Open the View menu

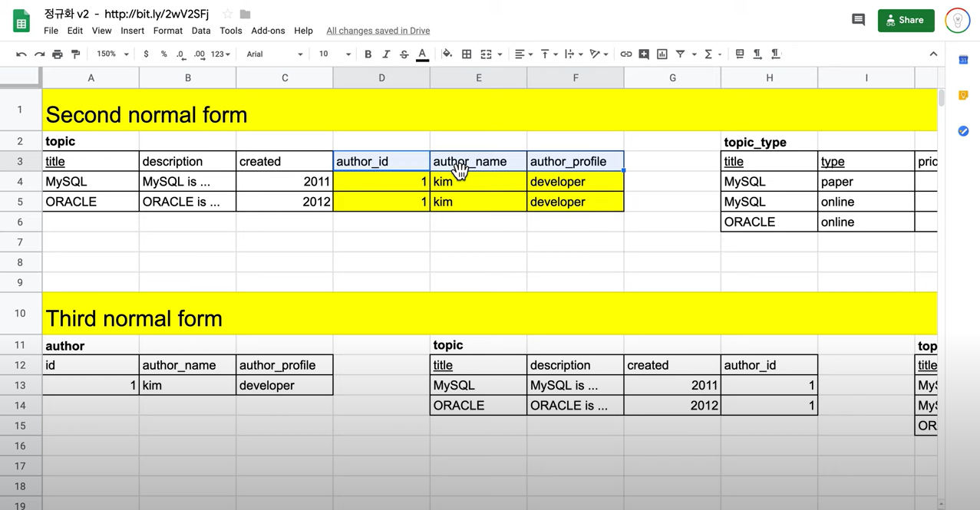point(101,31)
